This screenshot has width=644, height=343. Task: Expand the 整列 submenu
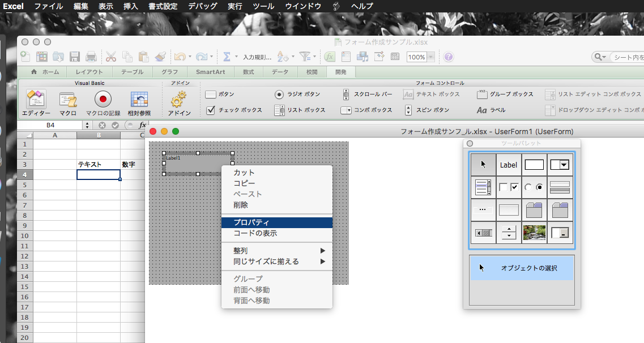click(276, 251)
